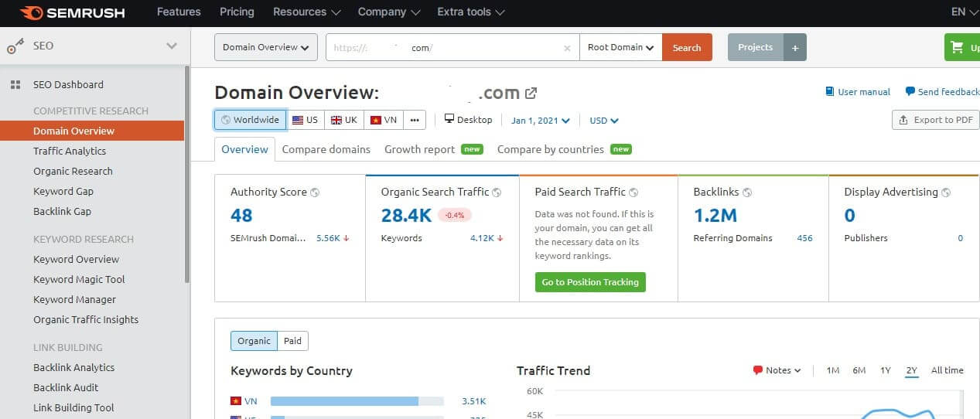Click the Projects button
This screenshot has height=419, width=980.
point(756,47)
